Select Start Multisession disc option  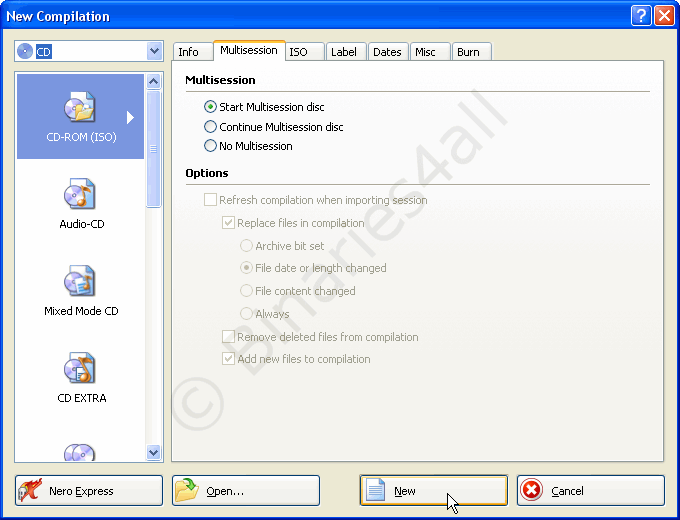(210, 107)
